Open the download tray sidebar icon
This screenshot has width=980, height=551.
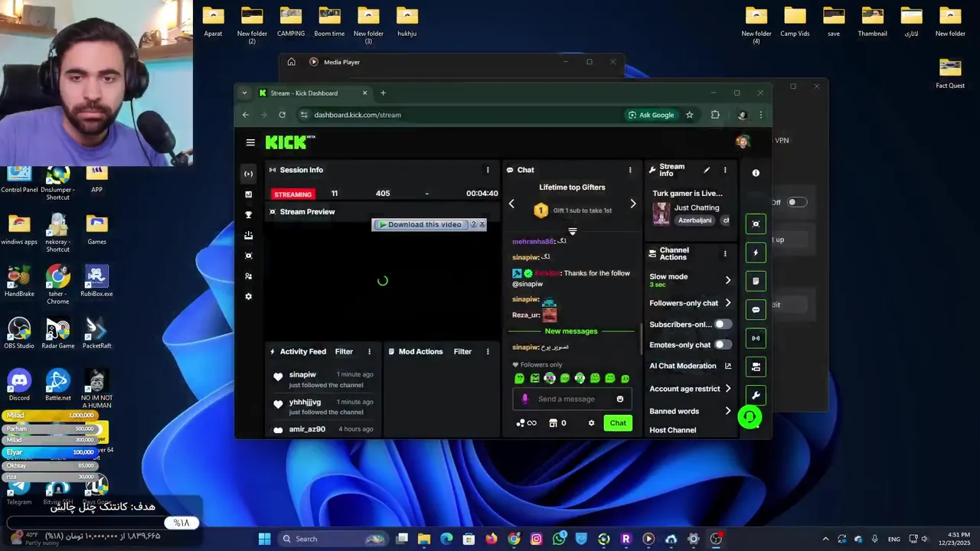click(x=248, y=236)
